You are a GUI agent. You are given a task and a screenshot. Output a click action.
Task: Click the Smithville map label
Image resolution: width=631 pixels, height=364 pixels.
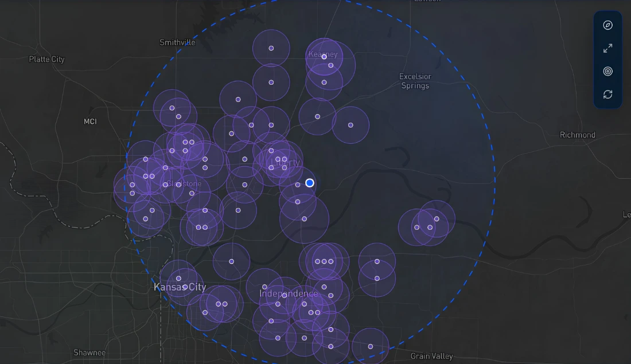177,42
